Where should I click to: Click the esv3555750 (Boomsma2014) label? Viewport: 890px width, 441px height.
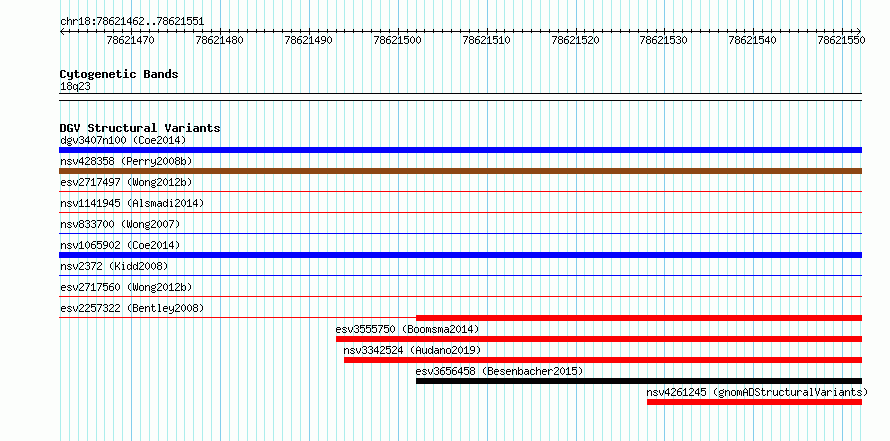pyautogui.click(x=407, y=329)
